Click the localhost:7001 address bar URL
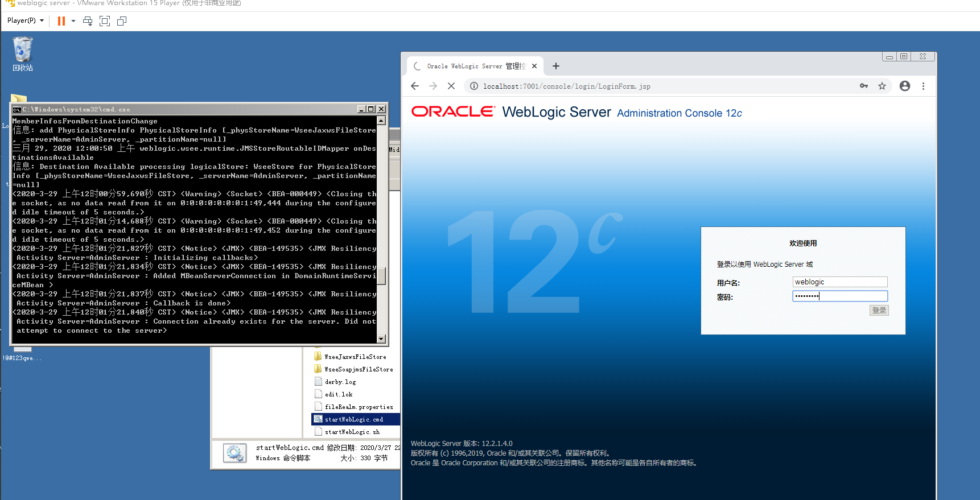Viewport: 980px width, 500px height. click(x=567, y=86)
